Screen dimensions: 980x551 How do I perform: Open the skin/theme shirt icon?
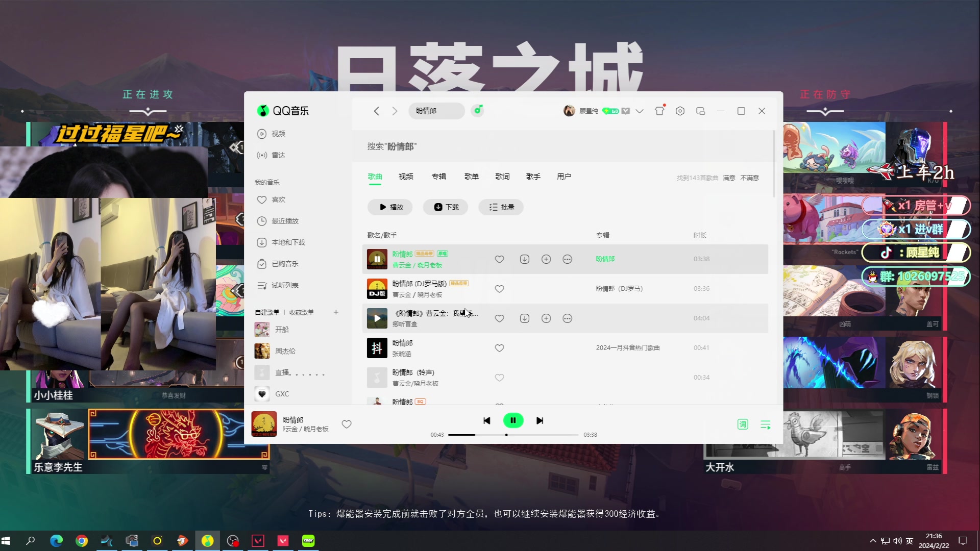tap(659, 111)
